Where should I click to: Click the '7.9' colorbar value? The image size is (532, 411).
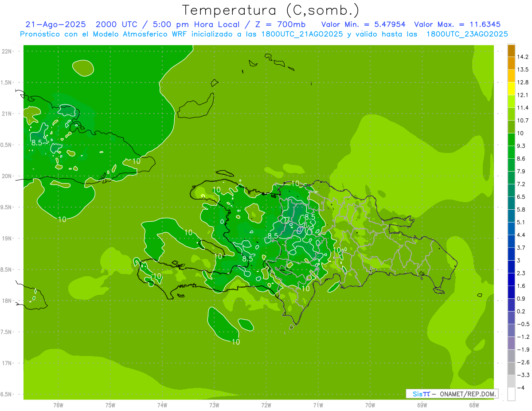click(x=521, y=171)
